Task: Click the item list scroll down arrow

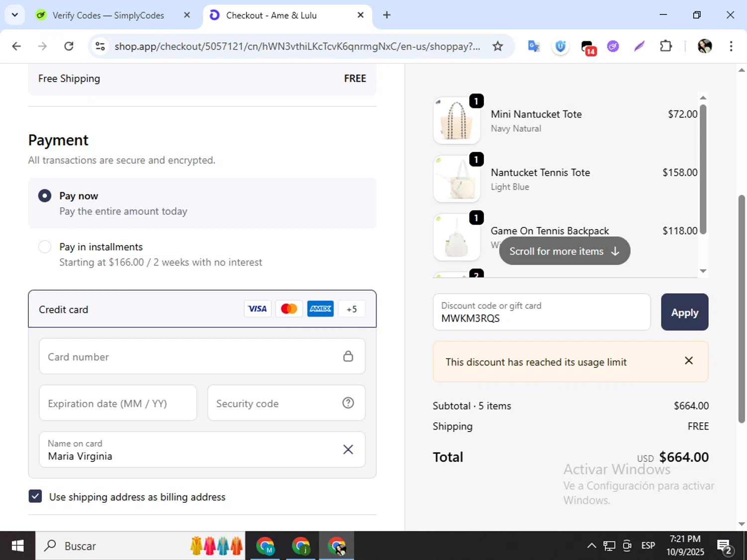Action: pyautogui.click(x=703, y=271)
